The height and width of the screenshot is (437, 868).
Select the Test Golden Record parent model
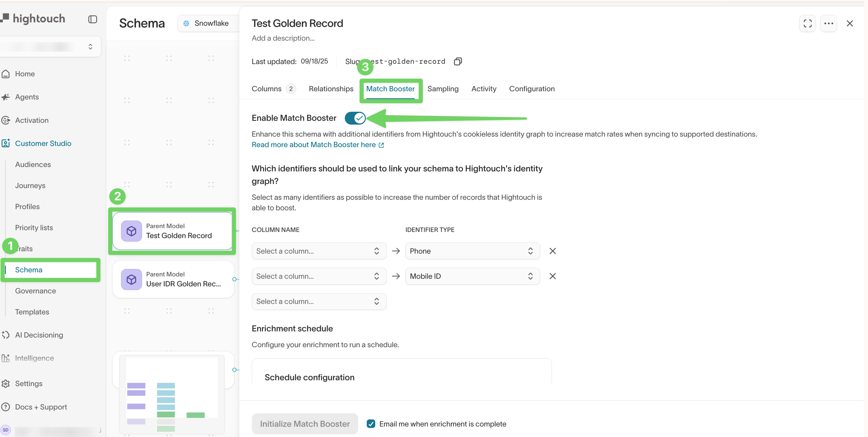coord(172,231)
